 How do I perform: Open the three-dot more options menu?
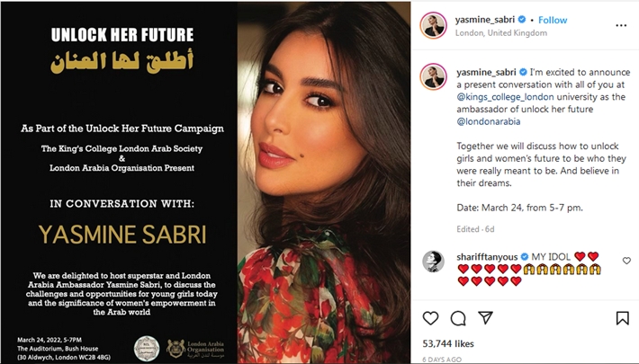point(621,26)
